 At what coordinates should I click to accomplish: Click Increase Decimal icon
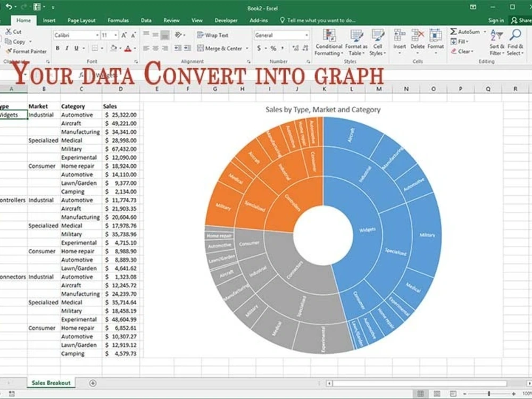pyautogui.click(x=295, y=48)
